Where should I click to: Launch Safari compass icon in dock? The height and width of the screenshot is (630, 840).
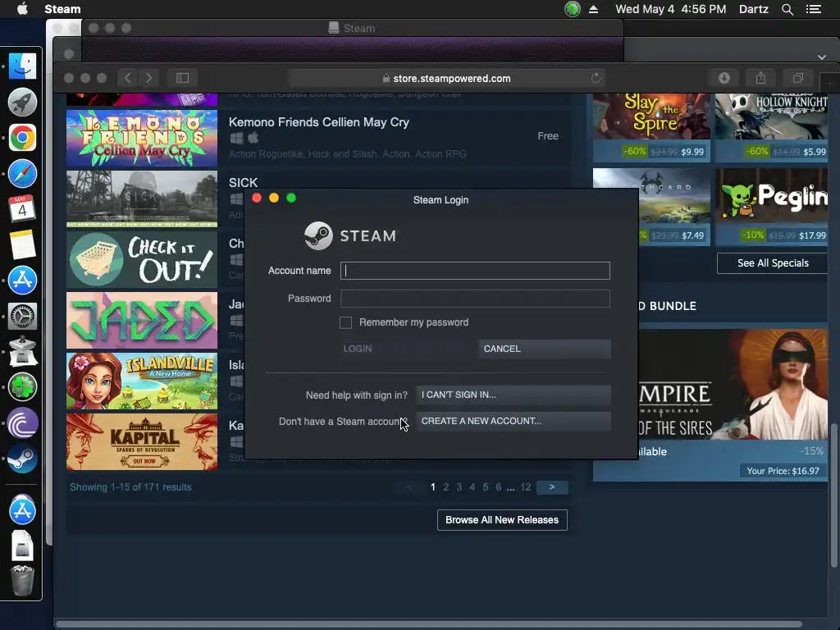pyautogui.click(x=22, y=174)
